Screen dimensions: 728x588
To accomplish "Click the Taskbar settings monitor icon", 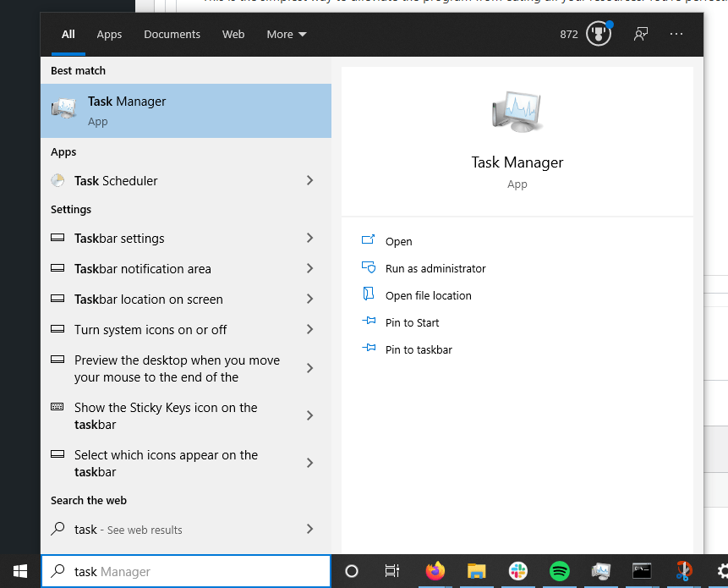I will click(57, 238).
